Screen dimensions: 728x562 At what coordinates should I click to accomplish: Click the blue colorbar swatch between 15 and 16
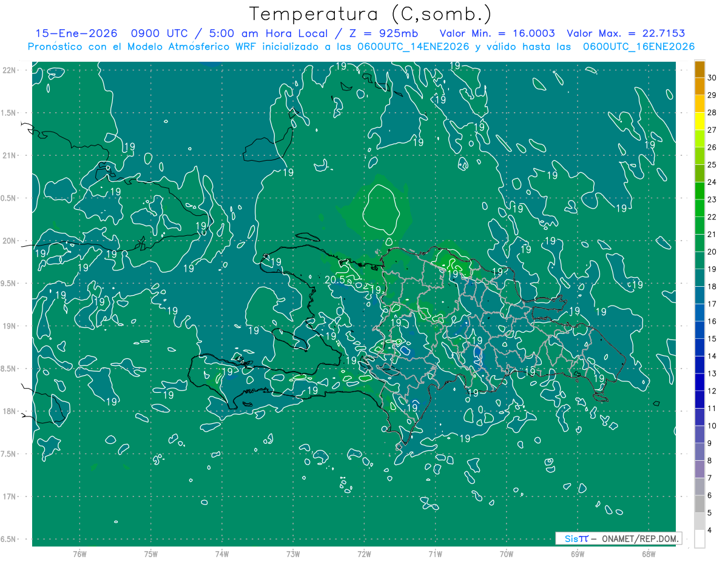pos(699,330)
